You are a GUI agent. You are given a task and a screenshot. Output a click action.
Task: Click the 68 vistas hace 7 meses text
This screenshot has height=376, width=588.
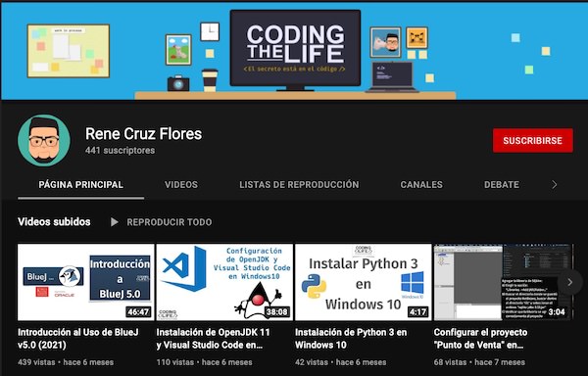[479, 362]
